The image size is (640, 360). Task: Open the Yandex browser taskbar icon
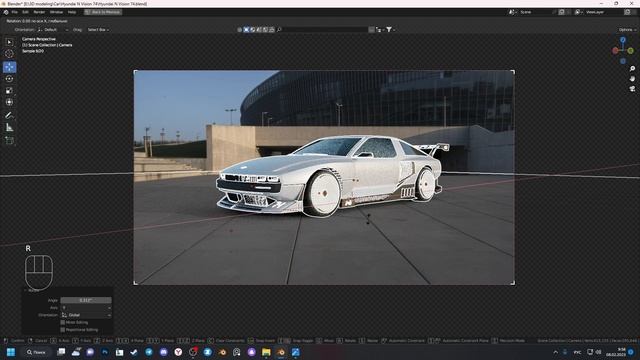click(x=178, y=352)
